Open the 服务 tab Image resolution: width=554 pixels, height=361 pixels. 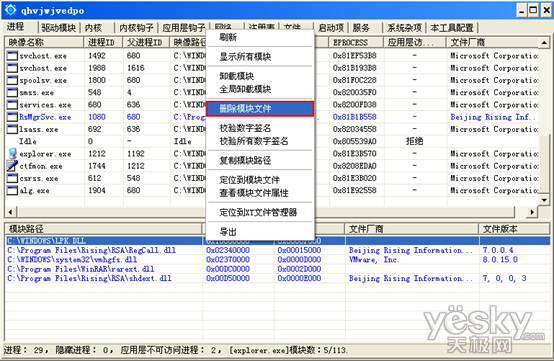pos(365,28)
